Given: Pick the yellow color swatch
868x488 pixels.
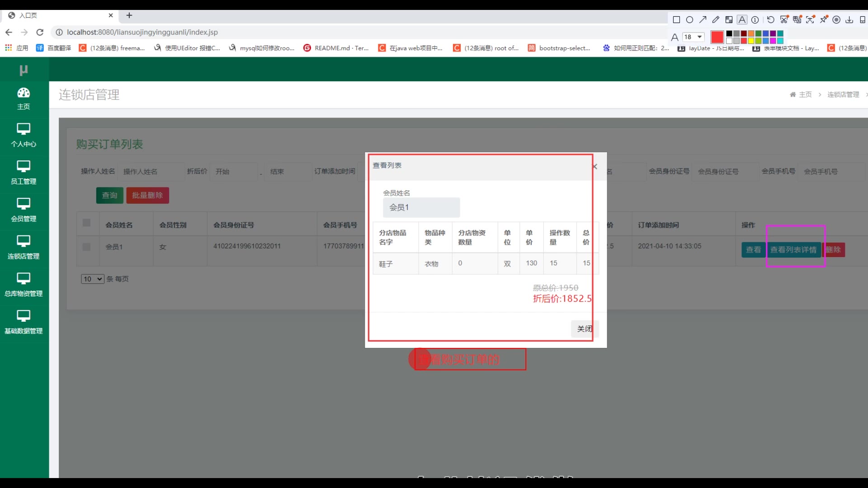Looking at the screenshot, I should pos(751,41).
